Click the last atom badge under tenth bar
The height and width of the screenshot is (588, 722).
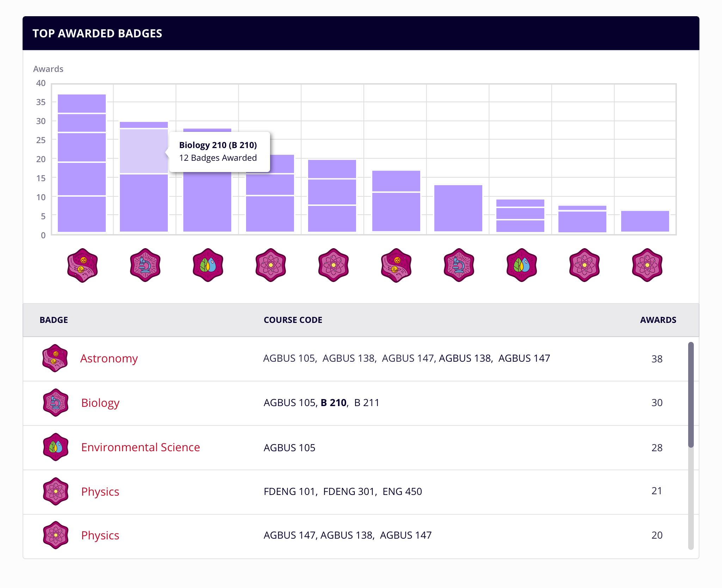pyautogui.click(x=647, y=265)
